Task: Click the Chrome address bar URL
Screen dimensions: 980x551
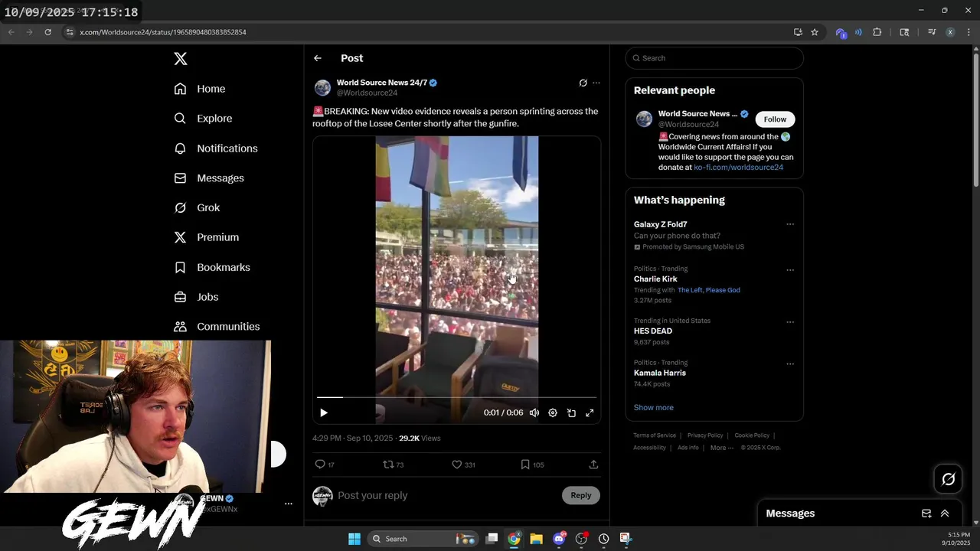Action: coord(163,32)
